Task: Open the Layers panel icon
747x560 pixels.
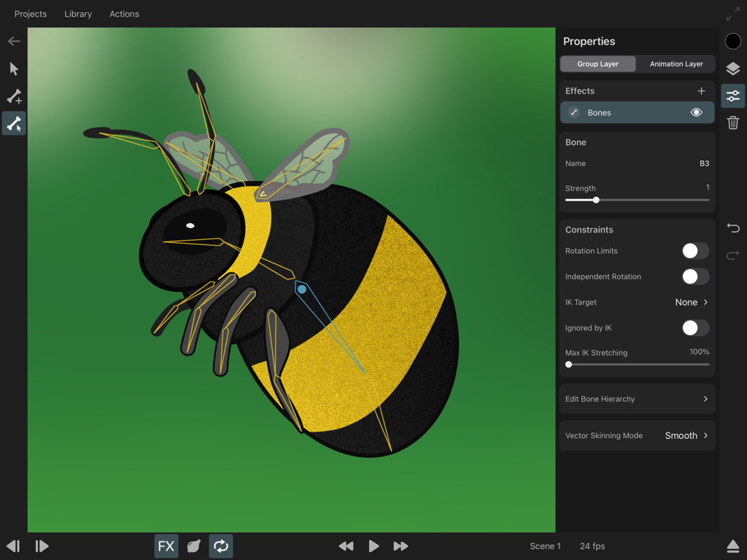Action: tap(732, 69)
